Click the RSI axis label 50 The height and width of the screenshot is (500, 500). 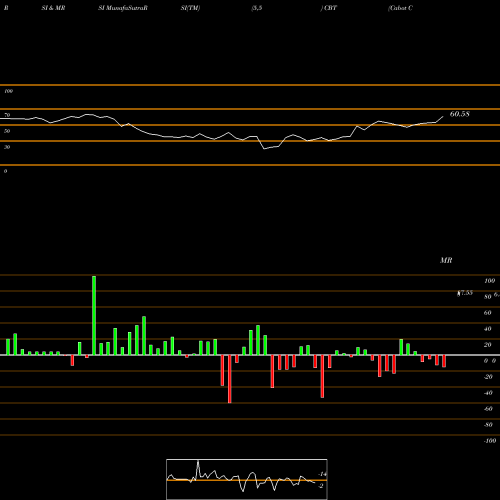click(7, 131)
